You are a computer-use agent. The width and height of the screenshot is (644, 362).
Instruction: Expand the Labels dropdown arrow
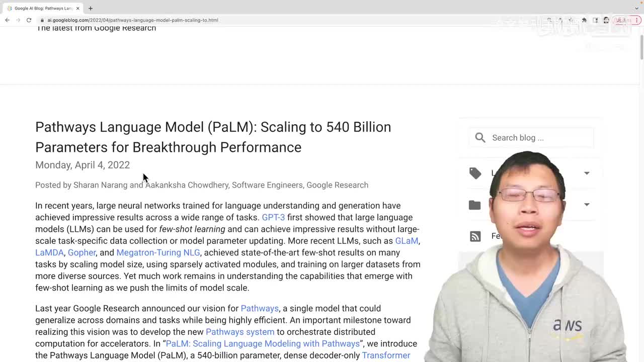[x=587, y=173]
